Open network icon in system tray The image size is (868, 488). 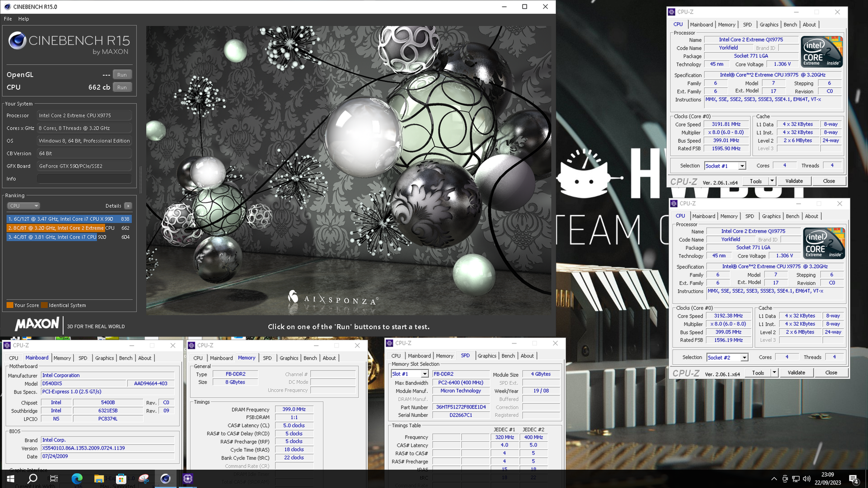tap(796, 479)
